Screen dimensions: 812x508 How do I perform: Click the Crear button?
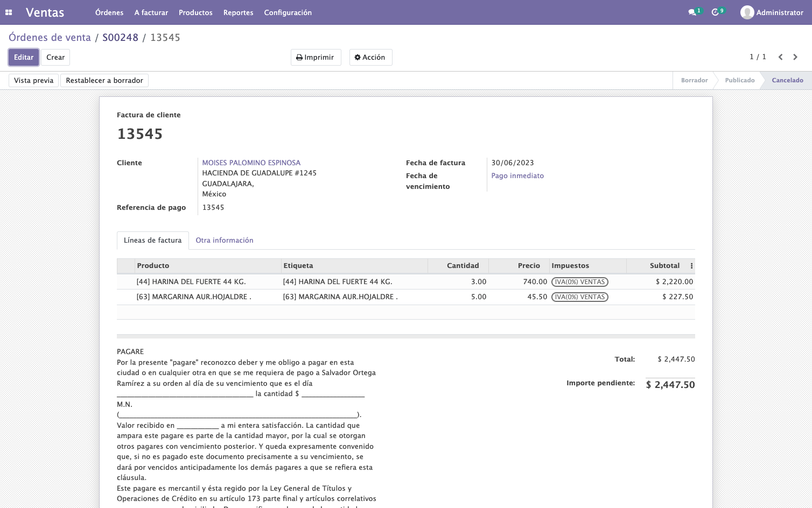click(55, 58)
